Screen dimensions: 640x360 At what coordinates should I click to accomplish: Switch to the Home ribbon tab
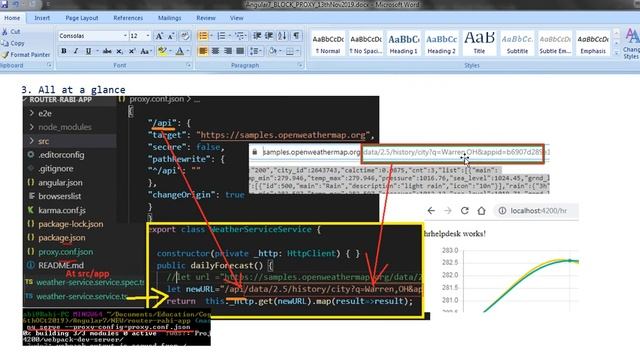pos(12,18)
